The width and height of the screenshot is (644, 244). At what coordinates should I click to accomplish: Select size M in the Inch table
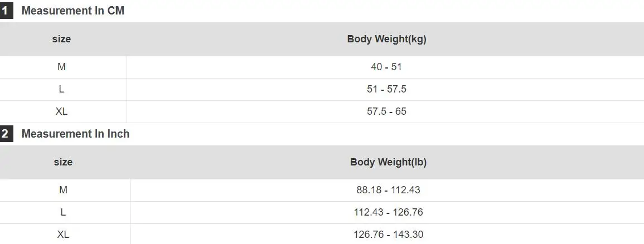pyautogui.click(x=63, y=190)
